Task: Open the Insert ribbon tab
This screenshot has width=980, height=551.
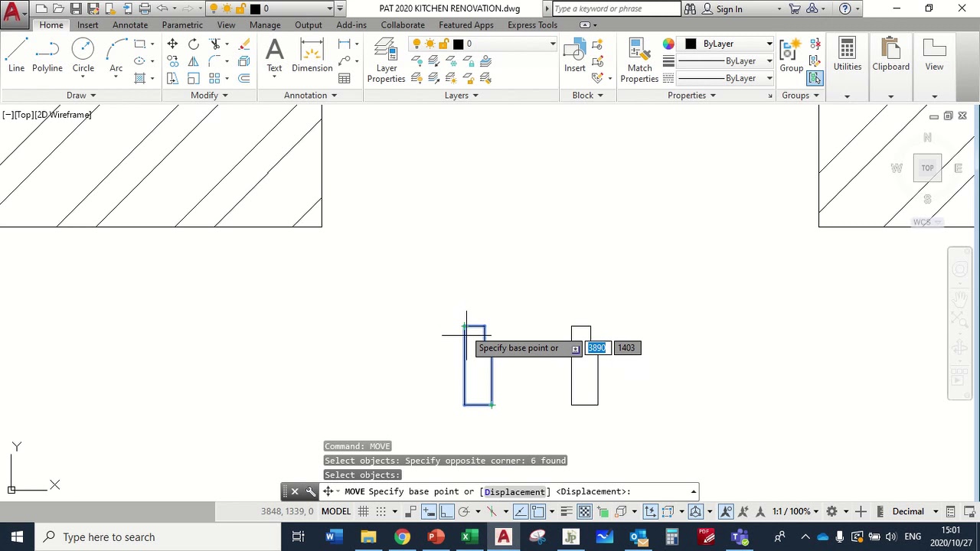Action: click(x=87, y=24)
